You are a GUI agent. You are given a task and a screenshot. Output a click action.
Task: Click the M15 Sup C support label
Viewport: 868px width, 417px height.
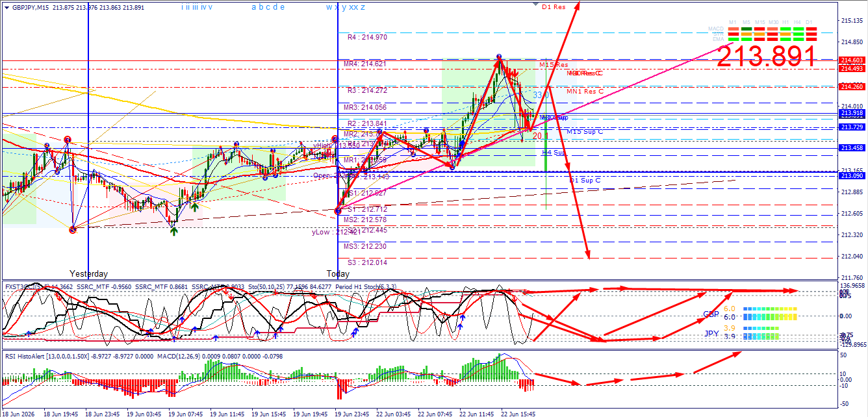coord(583,132)
